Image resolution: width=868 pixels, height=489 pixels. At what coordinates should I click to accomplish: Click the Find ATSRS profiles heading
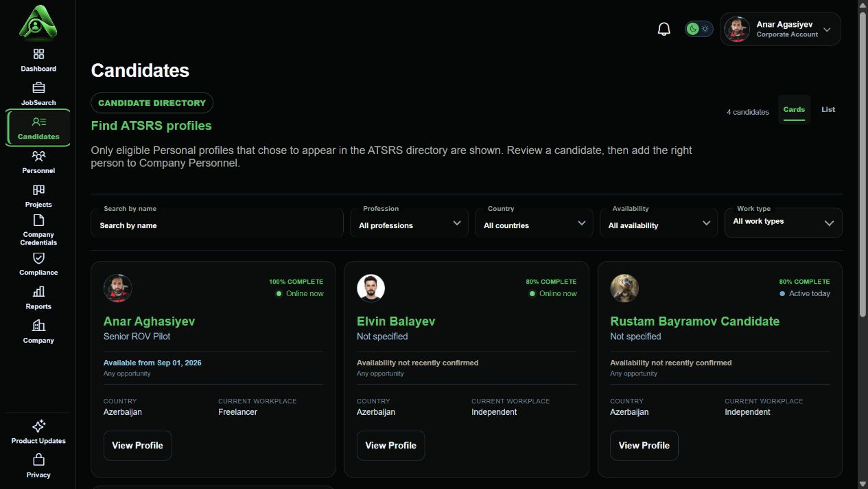coord(151,126)
